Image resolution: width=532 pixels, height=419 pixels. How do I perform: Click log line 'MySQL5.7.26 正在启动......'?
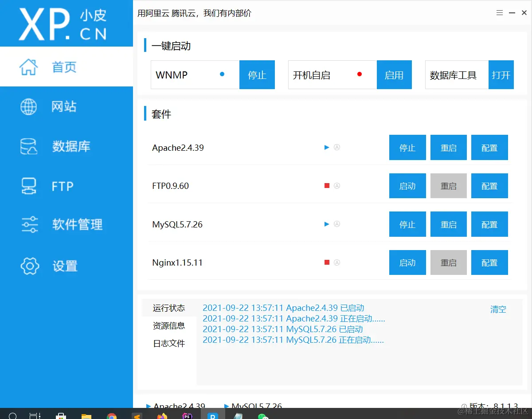point(293,340)
